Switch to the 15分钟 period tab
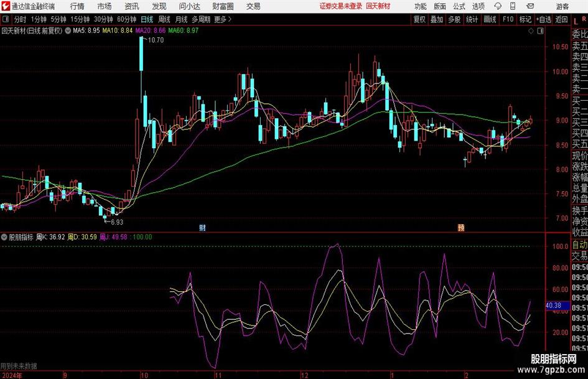Viewport: 588px width, 379px height. pyautogui.click(x=80, y=19)
